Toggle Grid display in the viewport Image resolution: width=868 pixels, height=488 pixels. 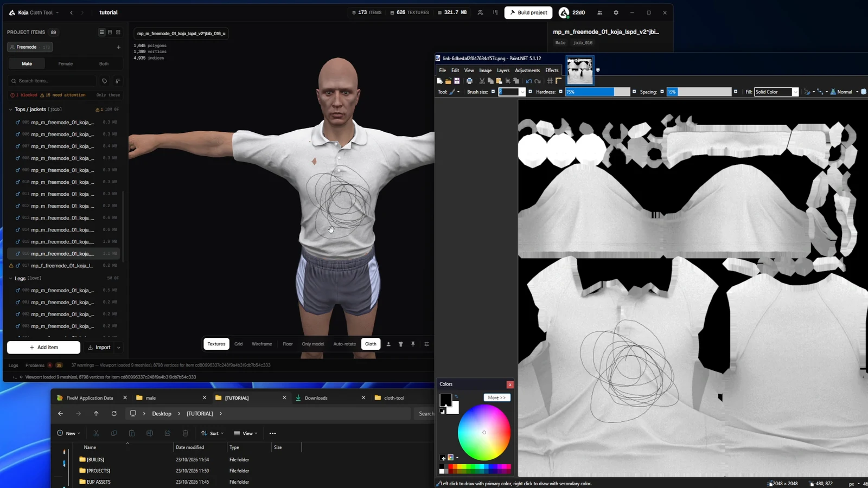pos(238,344)
